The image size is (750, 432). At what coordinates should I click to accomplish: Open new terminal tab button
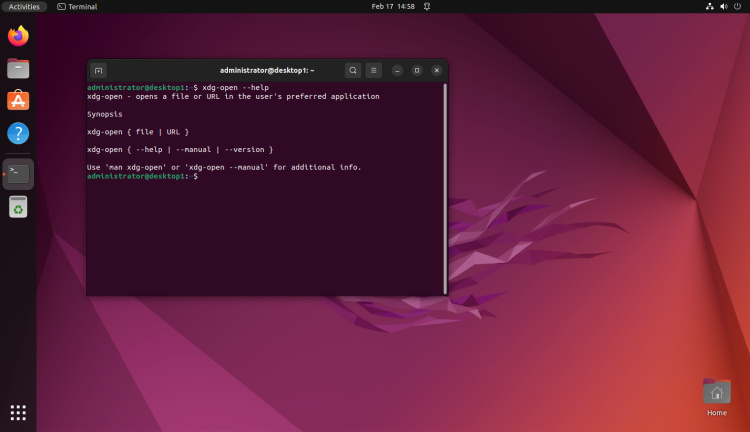[98, 71]
